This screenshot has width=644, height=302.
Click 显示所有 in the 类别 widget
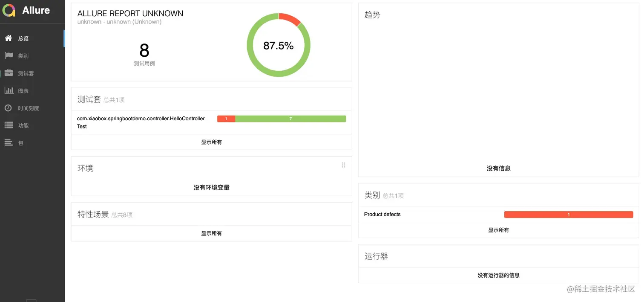(x=498, y=230)
